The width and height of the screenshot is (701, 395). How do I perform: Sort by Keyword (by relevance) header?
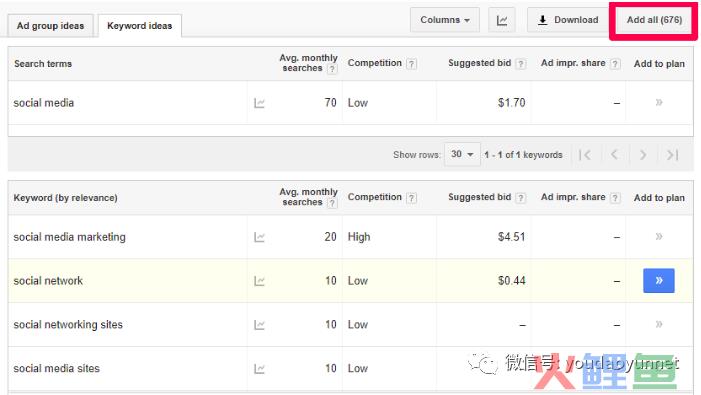click(x=65, y=198)
